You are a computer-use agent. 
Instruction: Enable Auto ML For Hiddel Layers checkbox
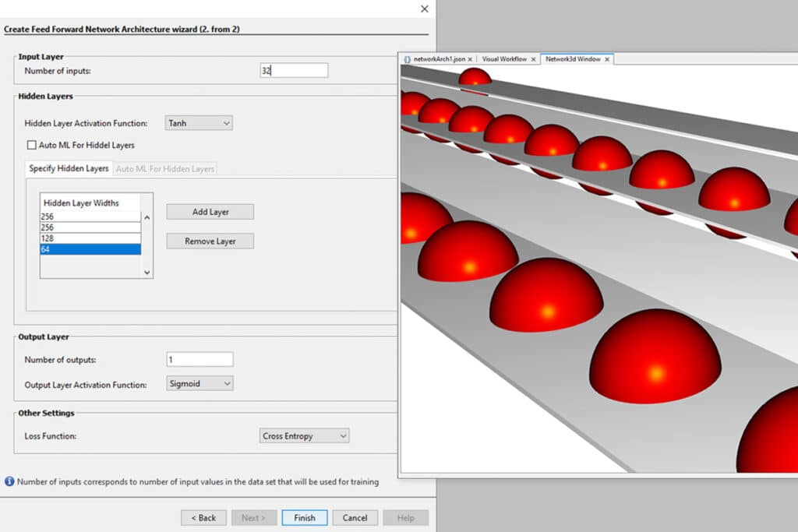32,145
